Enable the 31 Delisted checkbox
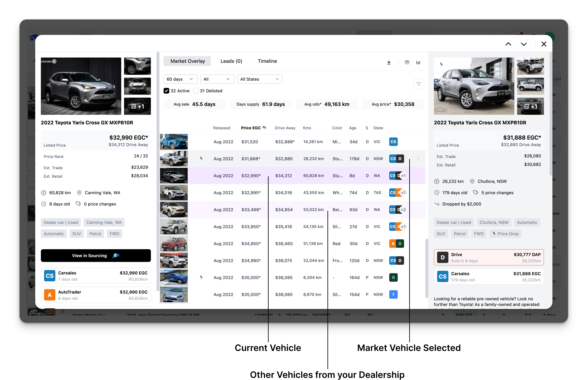Image resolution: width=588 pixels, height=380 pixels. [196, 91]
